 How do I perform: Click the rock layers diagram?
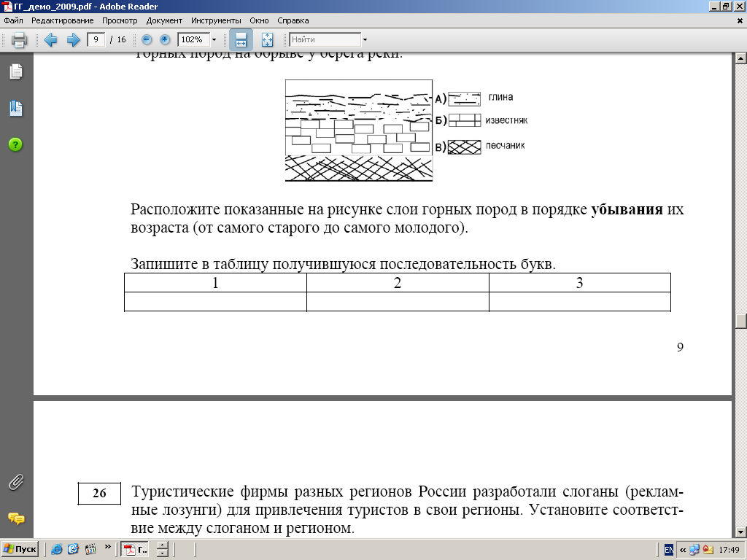(359, 131)
